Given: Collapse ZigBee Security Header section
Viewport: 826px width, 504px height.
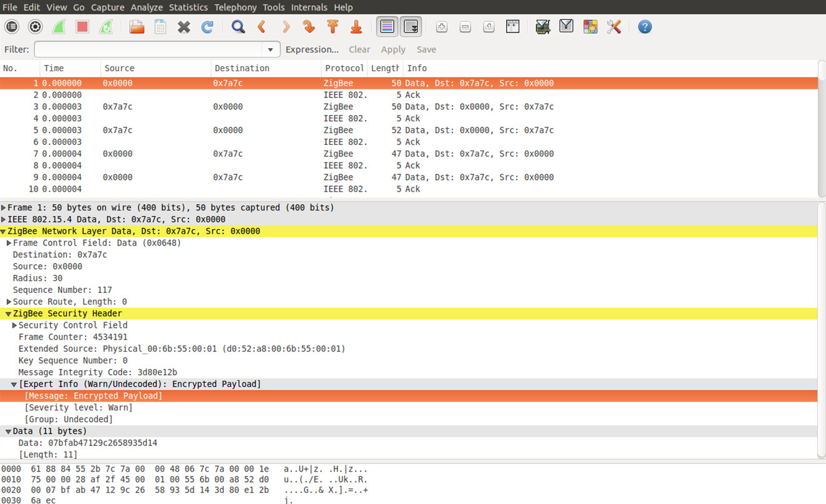Looking at the screenshot, I should coord(9,314).
